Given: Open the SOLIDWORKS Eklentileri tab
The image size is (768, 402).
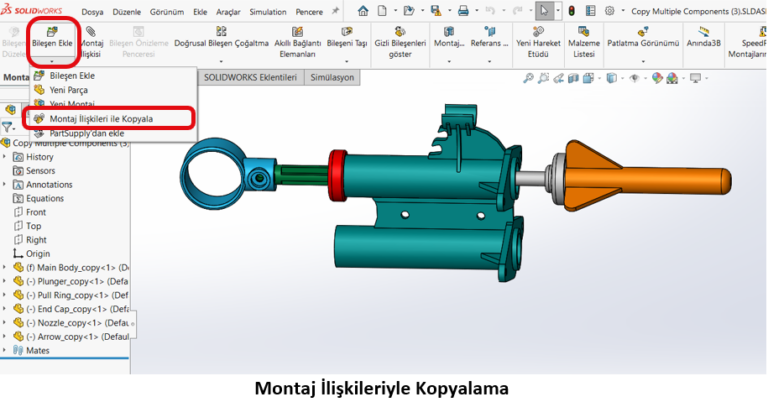Looking at the screenshot, I should [250, 77].
